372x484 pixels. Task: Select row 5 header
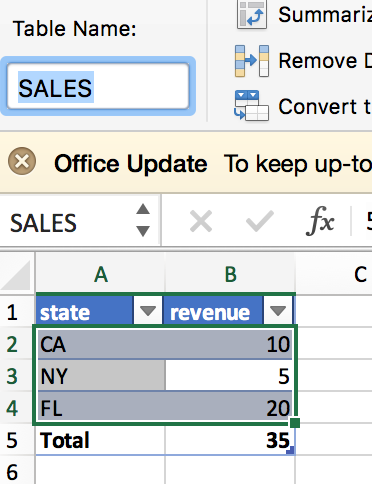coord(17,440)
